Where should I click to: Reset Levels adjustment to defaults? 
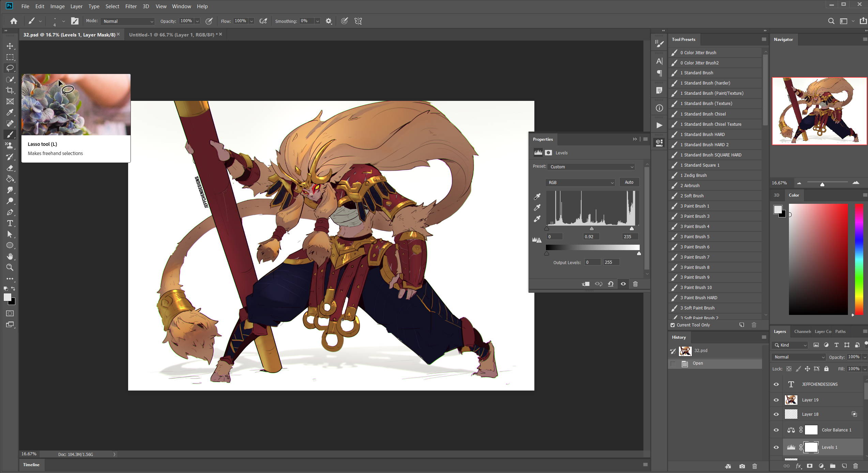click(x=611, y=284)
